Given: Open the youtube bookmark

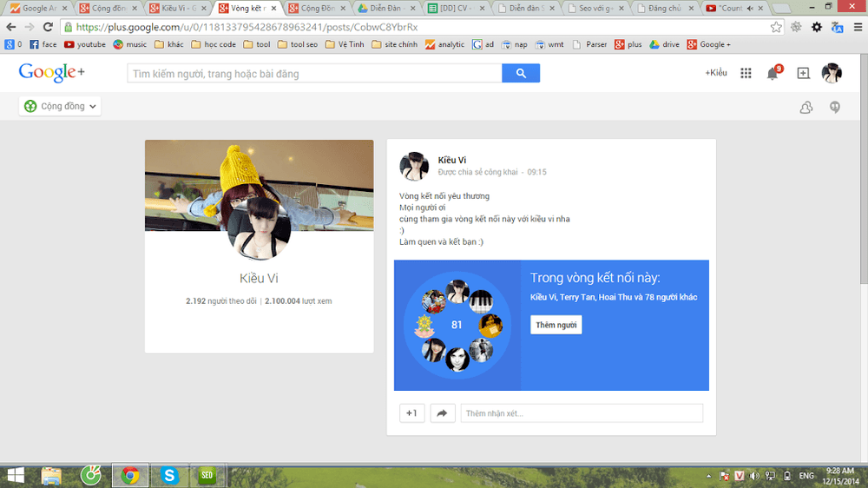Looking at the screenshot, I should (x=85, y=44).
